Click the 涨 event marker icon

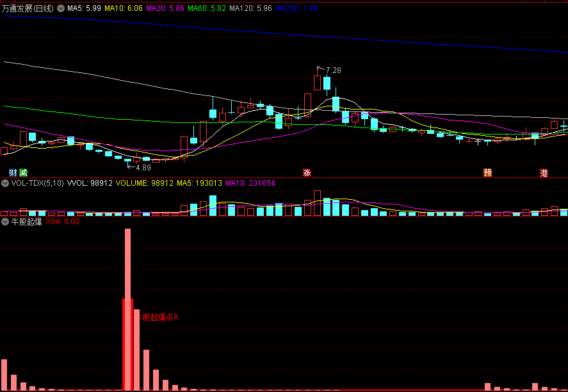click(x=307, y=173)
